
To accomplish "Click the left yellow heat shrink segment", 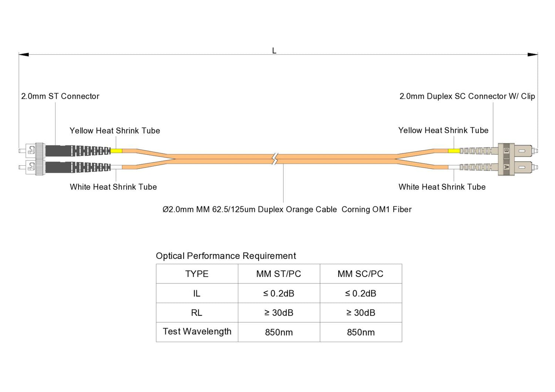I will click(117, 151).
